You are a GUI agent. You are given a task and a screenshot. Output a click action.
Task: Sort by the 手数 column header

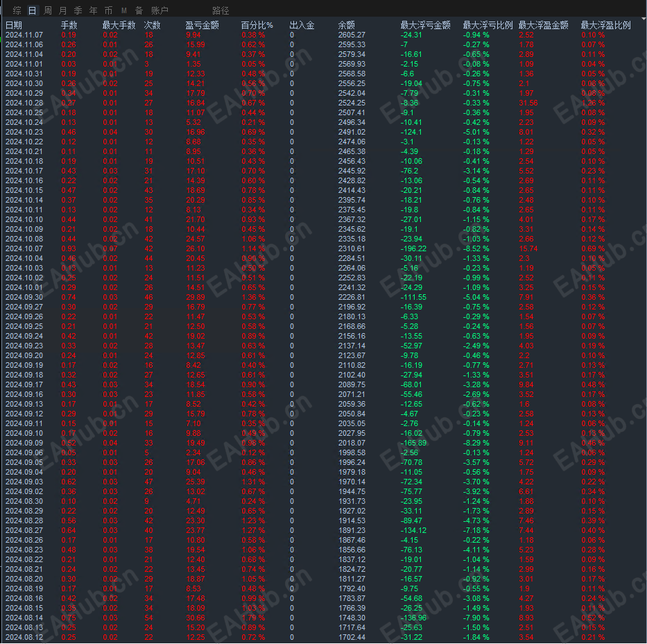coord(69,25)
